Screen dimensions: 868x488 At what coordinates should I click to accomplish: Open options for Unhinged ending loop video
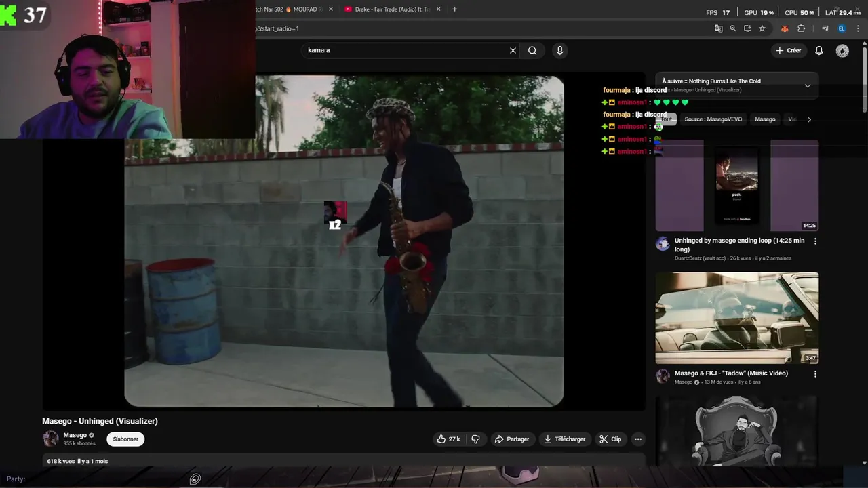tap(815, 241)
